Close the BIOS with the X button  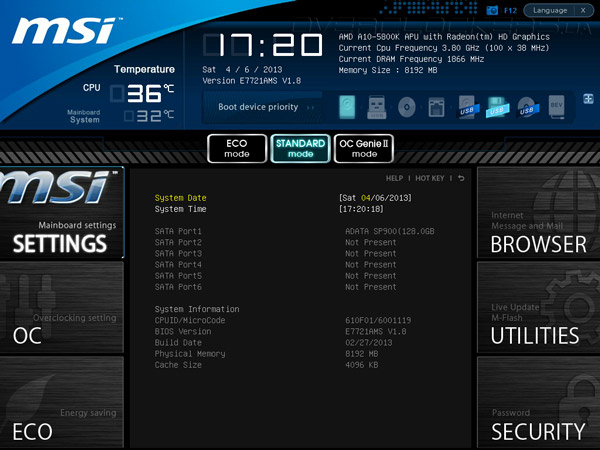pos(583,10)
